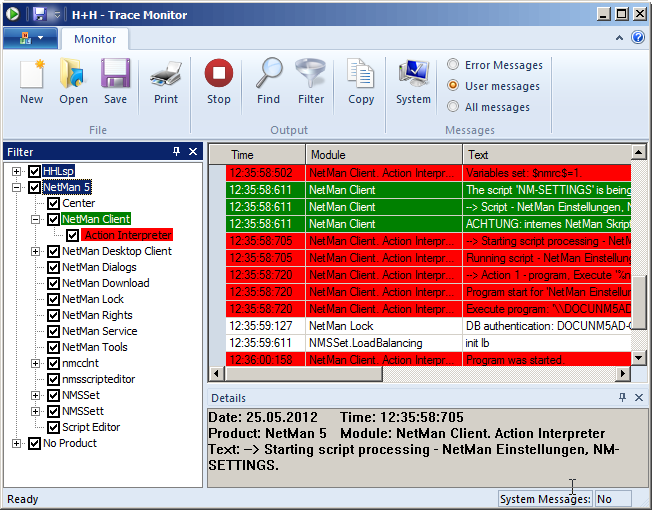652x510 pixels.
Task: Select the Error Messages radio button
Action: 454,65
